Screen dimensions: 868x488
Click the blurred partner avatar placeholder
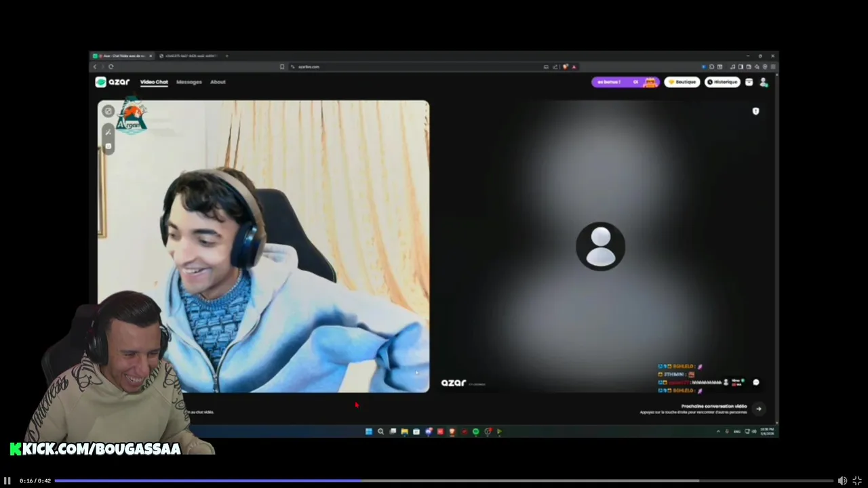point(600,246)
